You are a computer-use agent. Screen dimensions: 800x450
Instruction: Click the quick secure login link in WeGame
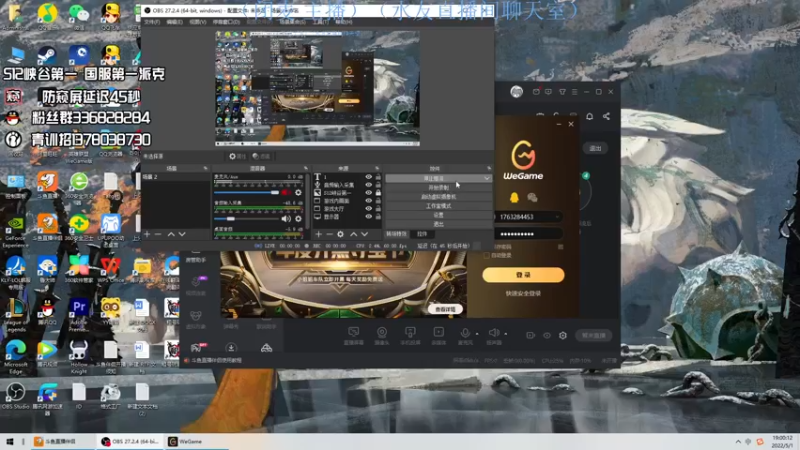523,293
